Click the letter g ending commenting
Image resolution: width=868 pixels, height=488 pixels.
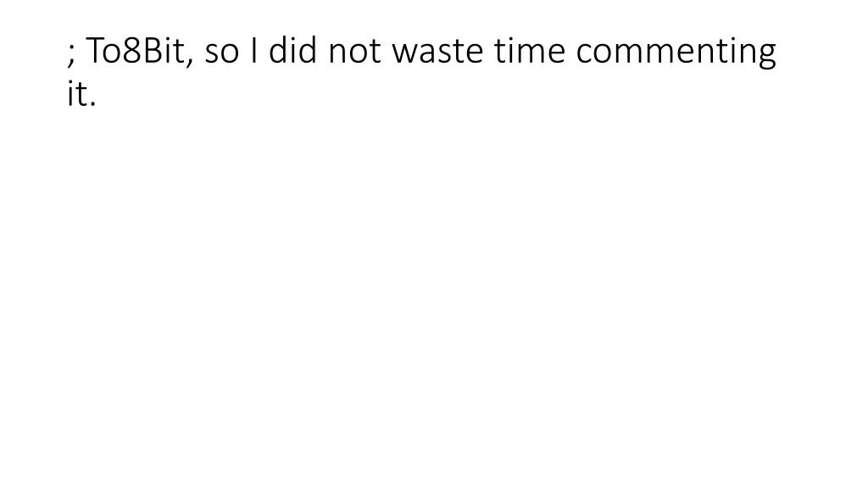click(x=765, y=57)
